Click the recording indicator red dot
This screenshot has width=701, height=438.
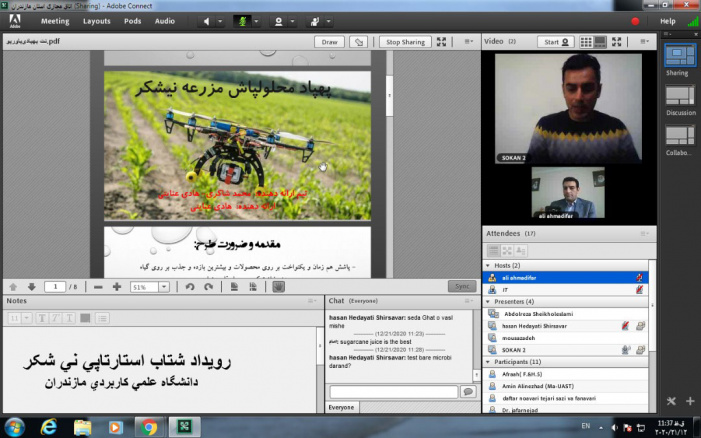point(635,20)
